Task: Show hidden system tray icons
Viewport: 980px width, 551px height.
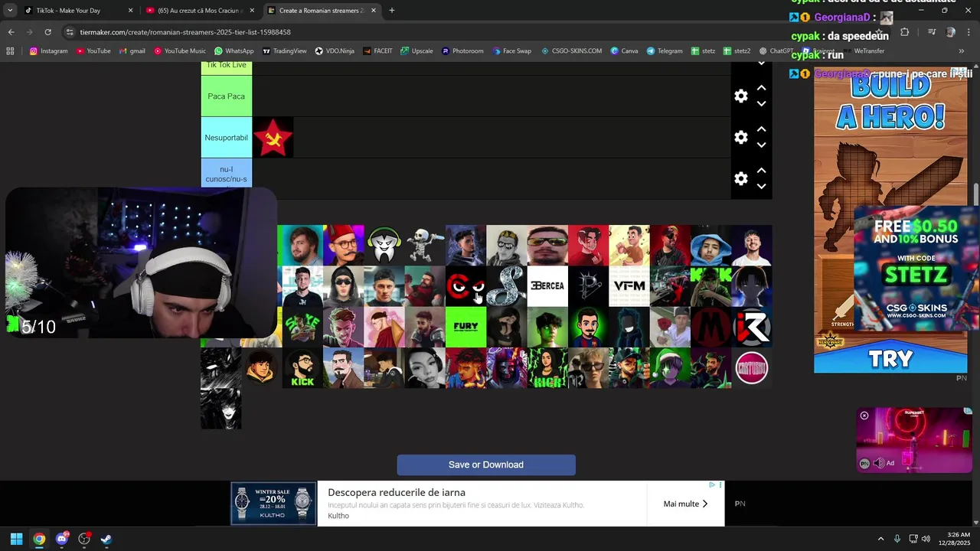Action: 880,539
